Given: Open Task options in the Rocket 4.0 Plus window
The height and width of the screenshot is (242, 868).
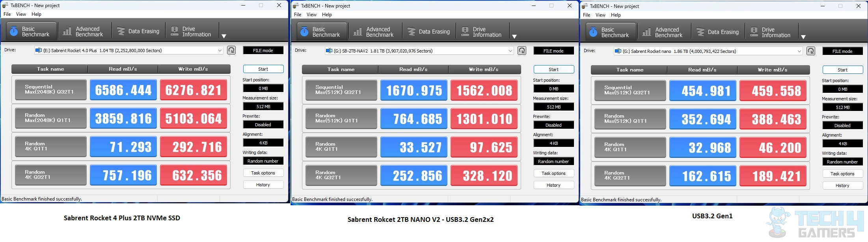Looking at the screenshot, I should point(263,173).
